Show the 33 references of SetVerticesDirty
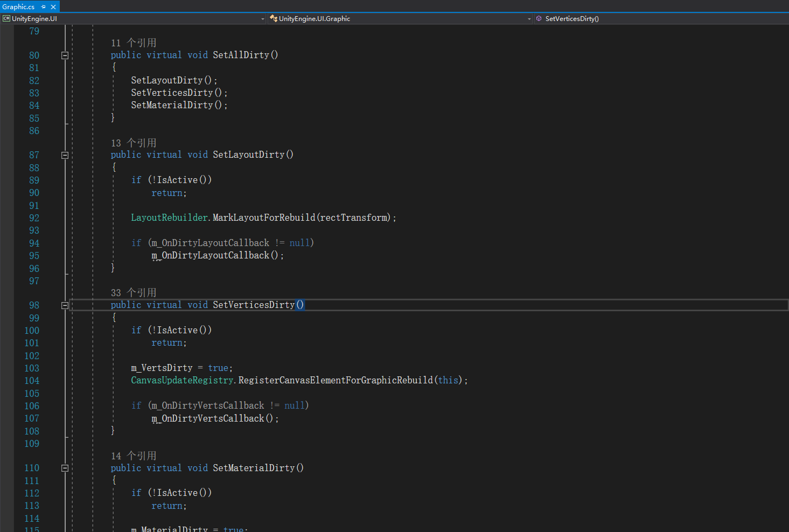Image resolution: width=789 pixels, height=532 pixels. click(x=134, y=293)
